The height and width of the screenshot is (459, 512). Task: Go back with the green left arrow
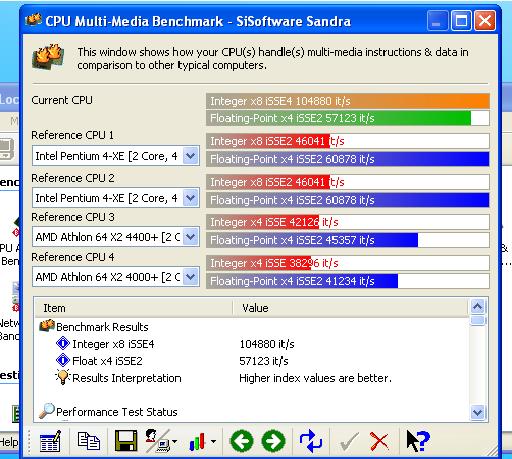242,441
